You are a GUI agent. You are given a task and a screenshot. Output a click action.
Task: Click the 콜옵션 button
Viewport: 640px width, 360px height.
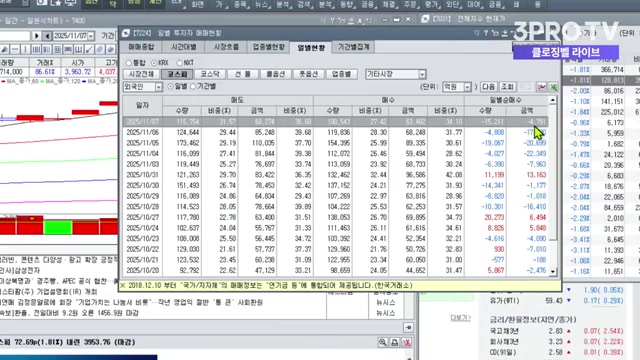(275, 74)
